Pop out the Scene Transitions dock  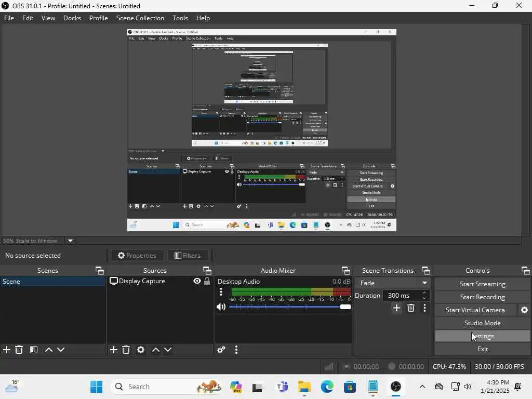click(426, 270)
